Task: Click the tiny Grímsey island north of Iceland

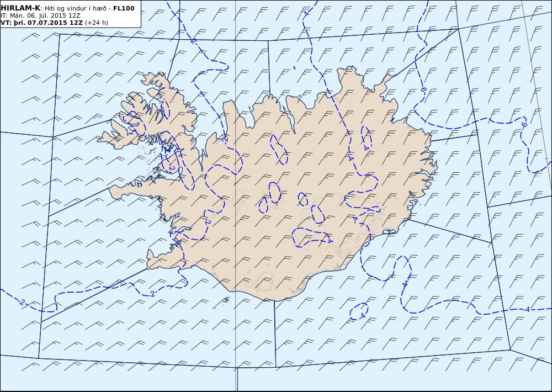Action: [x=294, y=67]
